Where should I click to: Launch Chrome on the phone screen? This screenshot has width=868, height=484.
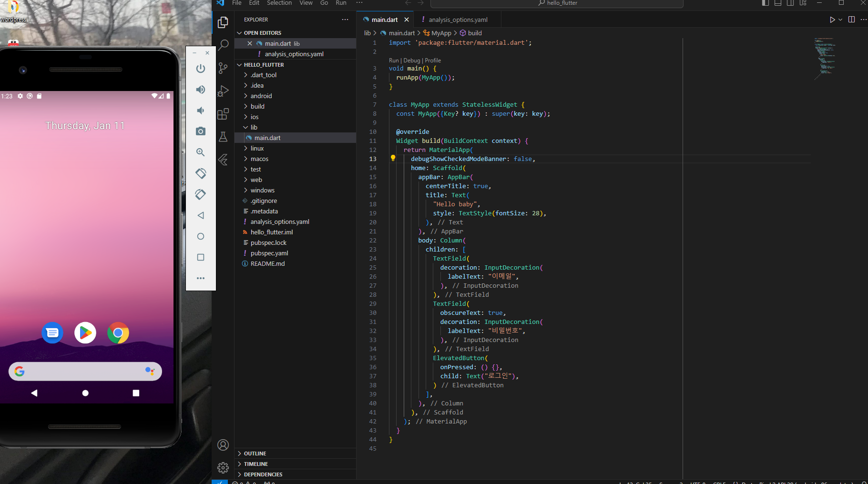(118, 333)
